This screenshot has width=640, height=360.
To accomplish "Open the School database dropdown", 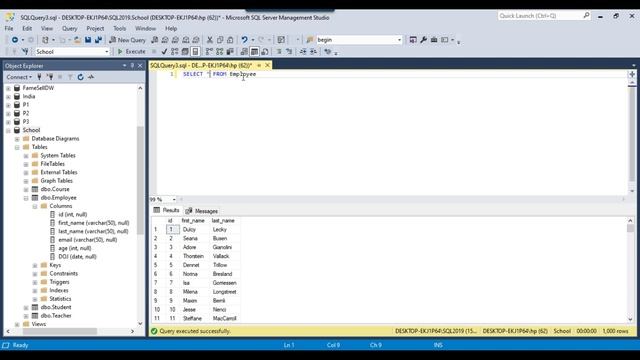I will click(107, 52).
